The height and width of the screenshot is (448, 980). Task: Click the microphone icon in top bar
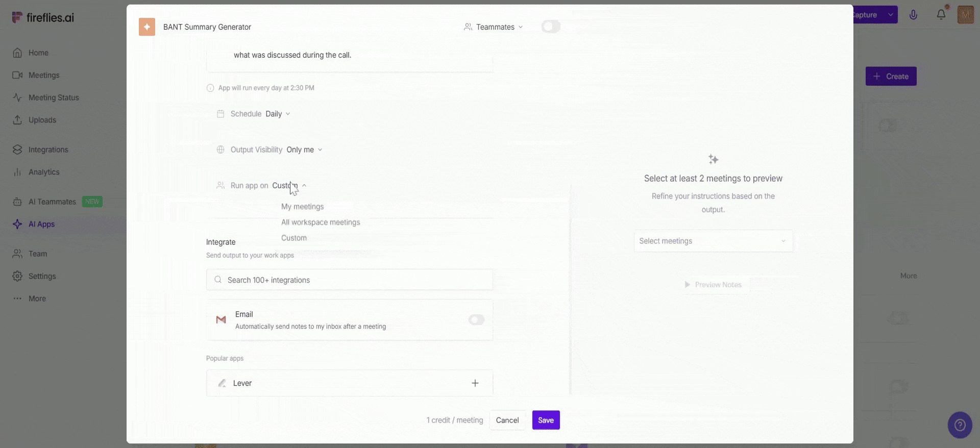[913, 15]
